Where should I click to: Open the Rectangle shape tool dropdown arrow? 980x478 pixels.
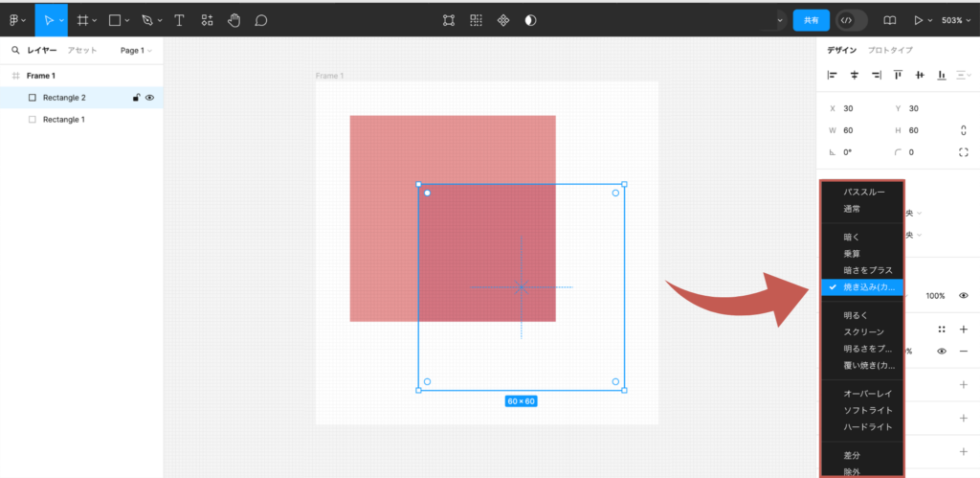point(127,20)
